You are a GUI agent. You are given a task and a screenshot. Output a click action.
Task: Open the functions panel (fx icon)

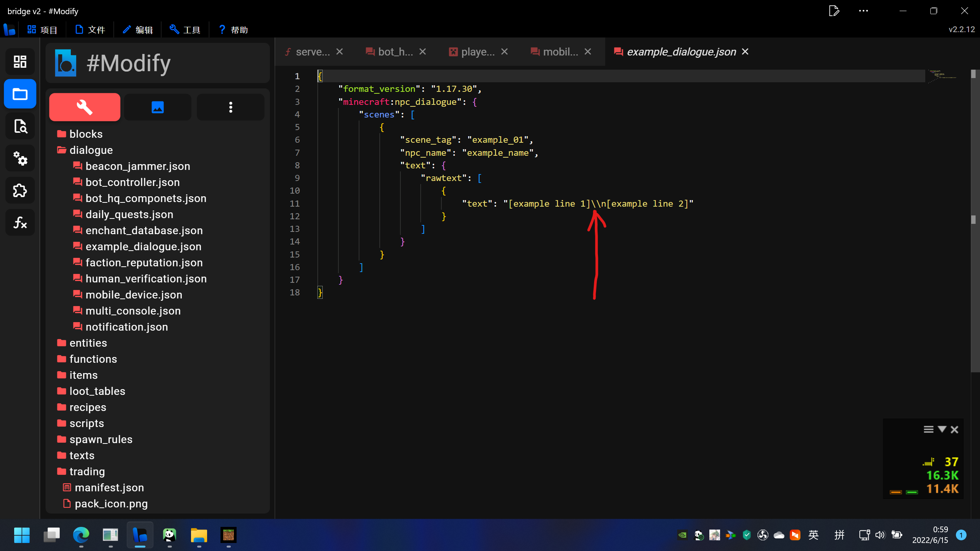[x=20, y=222]
